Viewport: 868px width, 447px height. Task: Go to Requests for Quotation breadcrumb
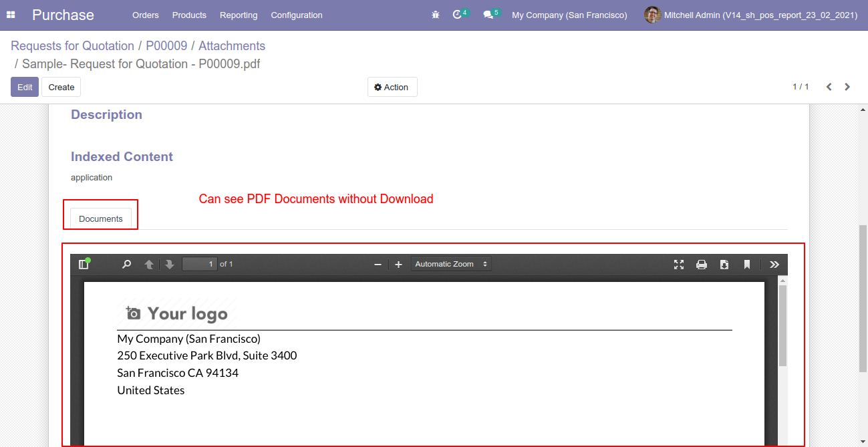click(x=72, y=45)
